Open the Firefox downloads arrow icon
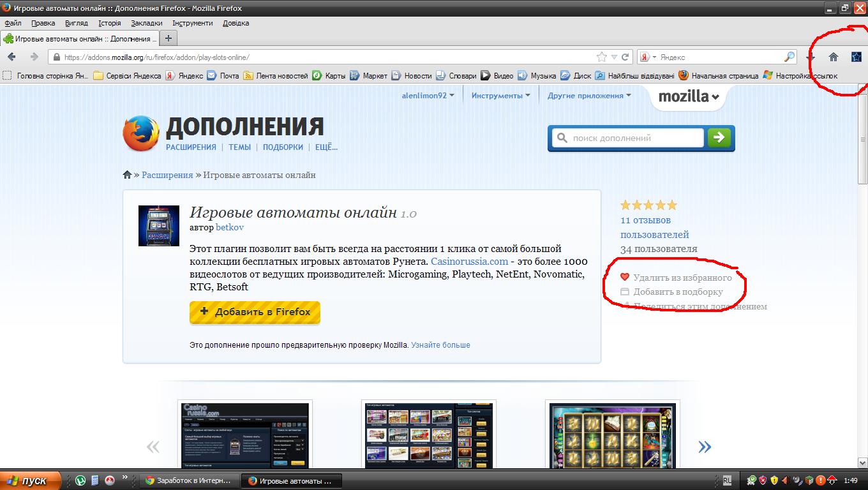 click(x=811, y=57)
